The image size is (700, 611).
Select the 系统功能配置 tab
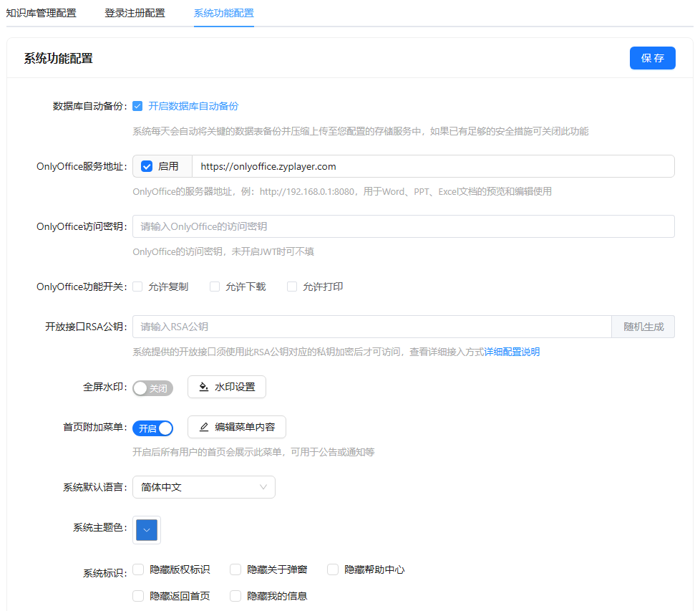coord(223,13)
